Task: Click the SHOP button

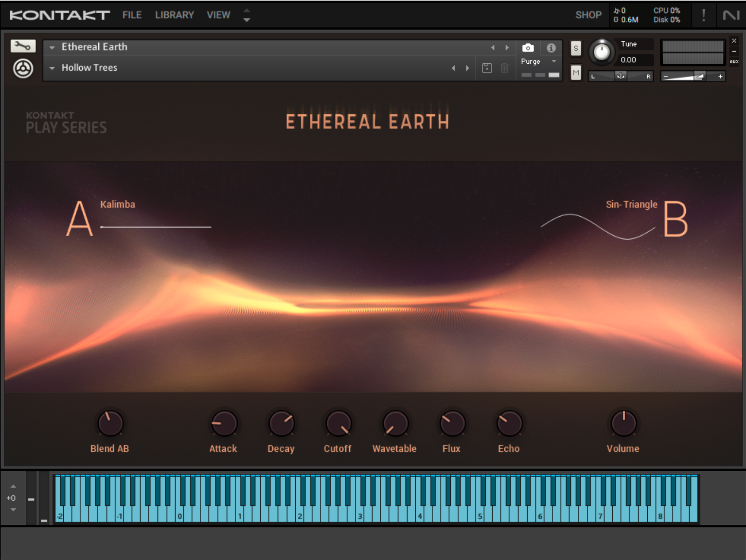Action: click(x=588, y=15)
